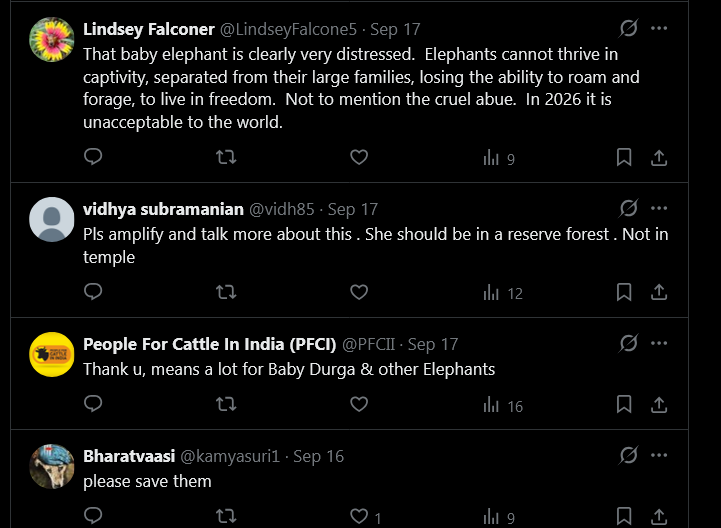View analytics showing 12 views
This screenshot has height=528, width=721.
coord(503,293)
